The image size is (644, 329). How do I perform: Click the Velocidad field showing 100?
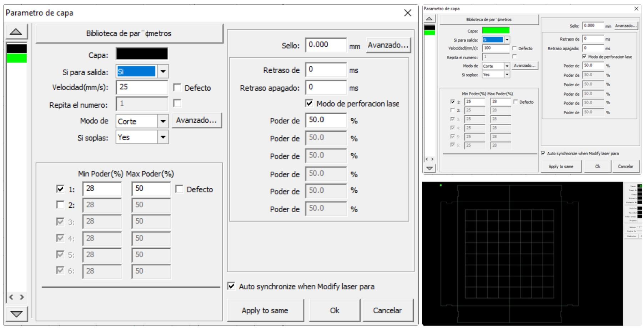496,48
